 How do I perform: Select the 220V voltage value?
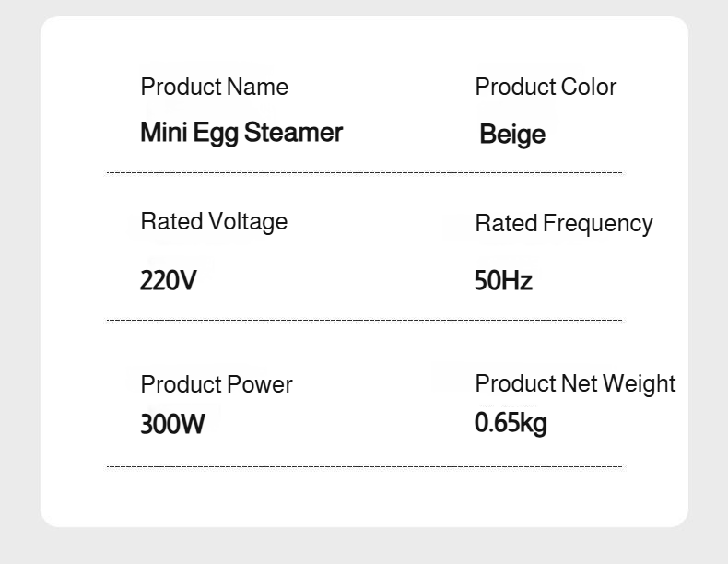click(x=169, y=279)
